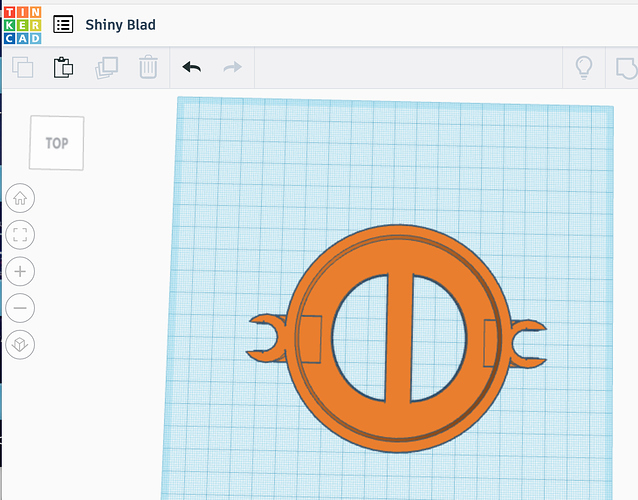This screenshot has width=638, height=500.
Task: Click the Delete trash can icon
Action: click(148, 67)
